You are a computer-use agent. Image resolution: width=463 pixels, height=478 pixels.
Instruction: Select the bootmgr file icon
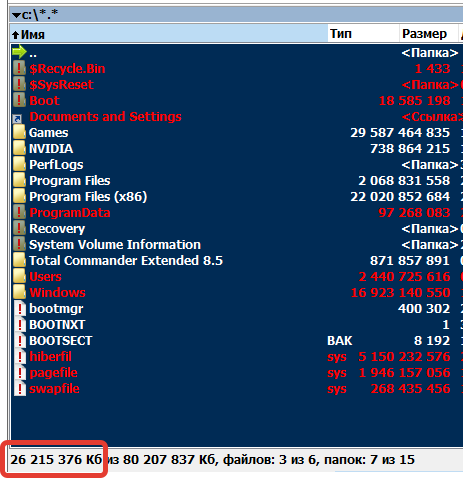[20, 309]
